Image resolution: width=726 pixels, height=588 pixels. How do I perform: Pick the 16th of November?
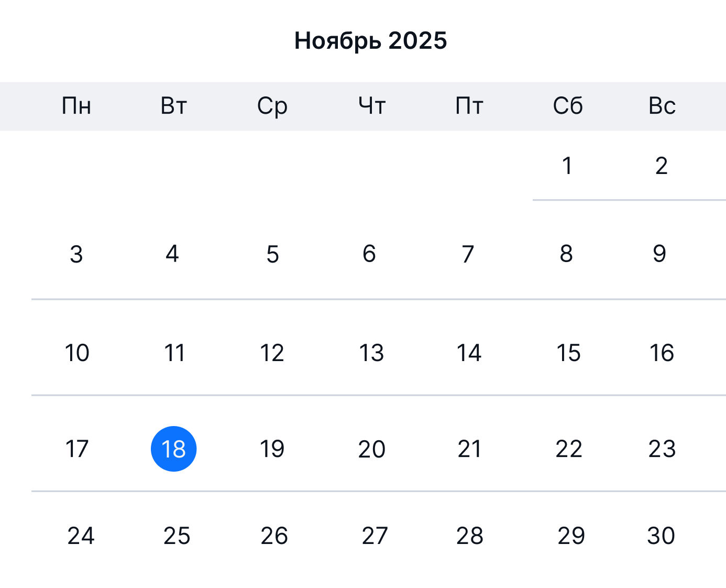662,353
